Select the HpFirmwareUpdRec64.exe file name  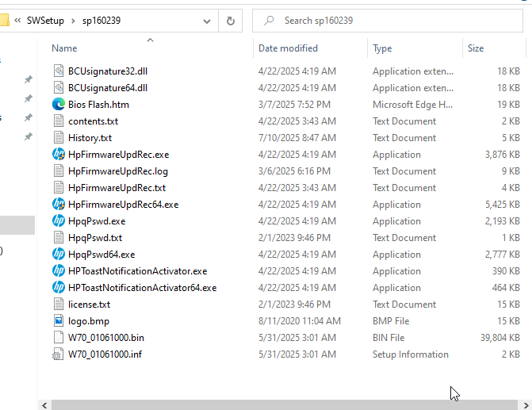[123, 204]
